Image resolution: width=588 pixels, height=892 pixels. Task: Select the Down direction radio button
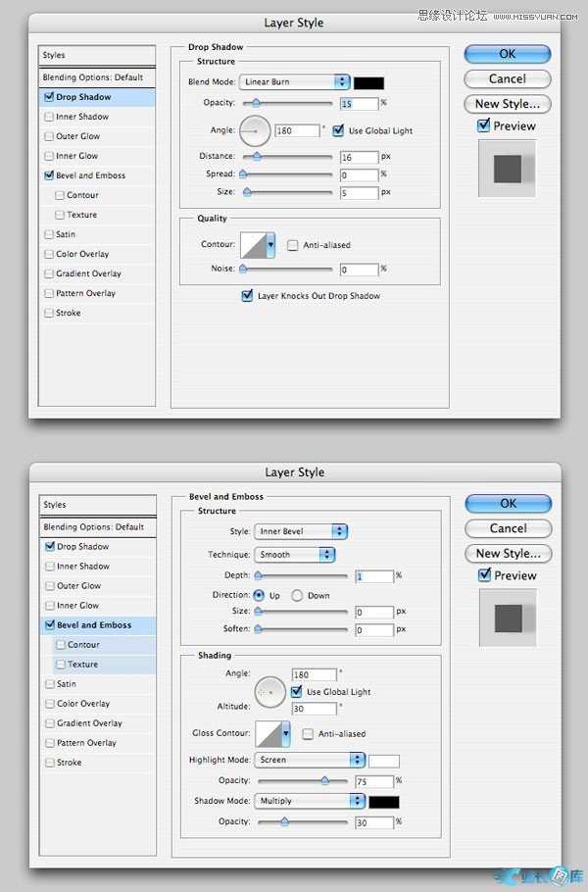pos(298,595)
